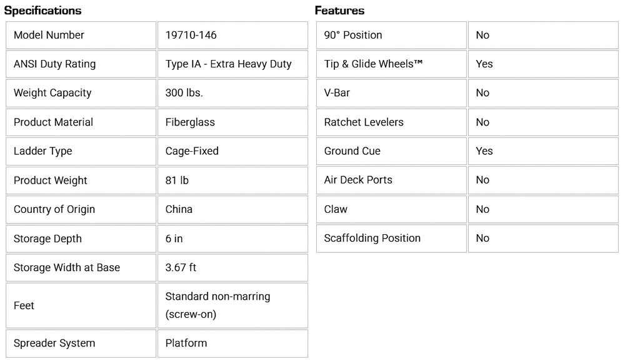Screen dimensions: 625x364
Task: Click the Scaffolding Position feature label
Action: point(372,238)
